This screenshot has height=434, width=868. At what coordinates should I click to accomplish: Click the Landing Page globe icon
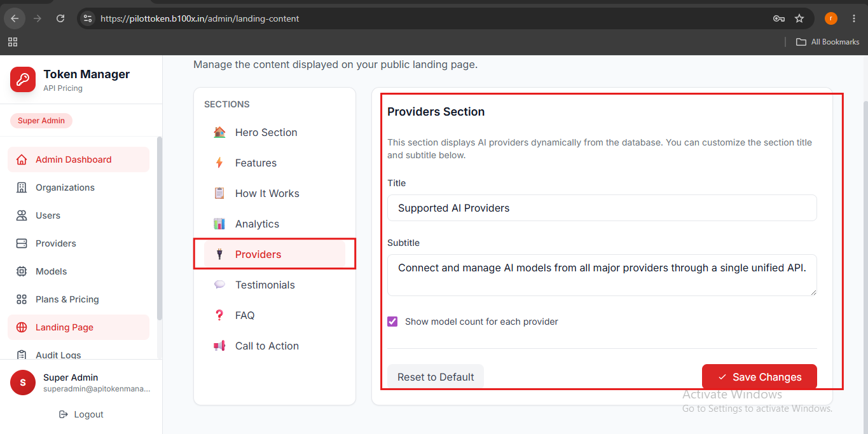tap(22, 327)
